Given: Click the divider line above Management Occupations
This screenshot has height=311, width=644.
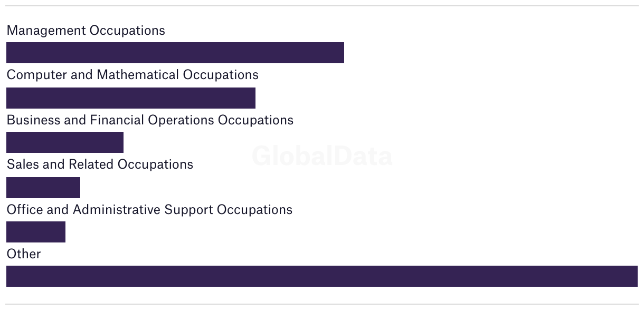Looking at the screenshot, I should (322, 6).
